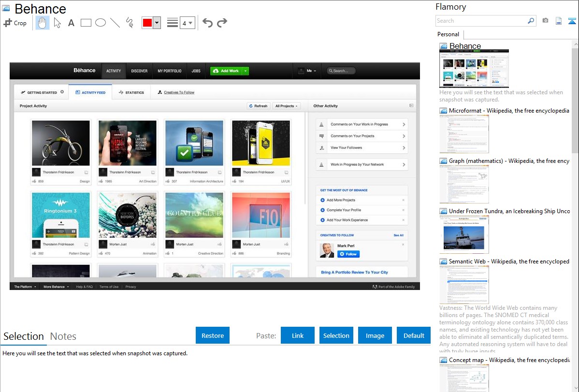Click the Discover item in the Behance snapshot
The image size is (579, 392).
[x=139, y=71]
